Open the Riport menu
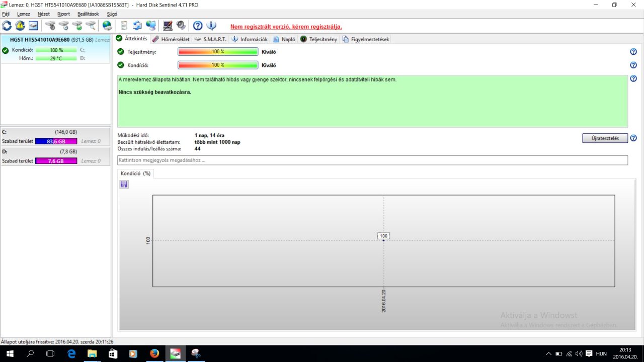This screenshot has width=644, height=362. pyautogui.click(x=63, y=14)
